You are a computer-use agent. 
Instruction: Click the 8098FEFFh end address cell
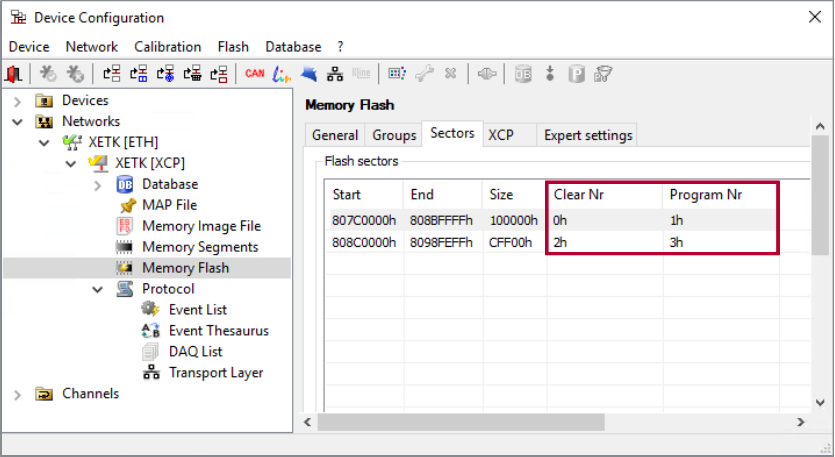point(441,242)
